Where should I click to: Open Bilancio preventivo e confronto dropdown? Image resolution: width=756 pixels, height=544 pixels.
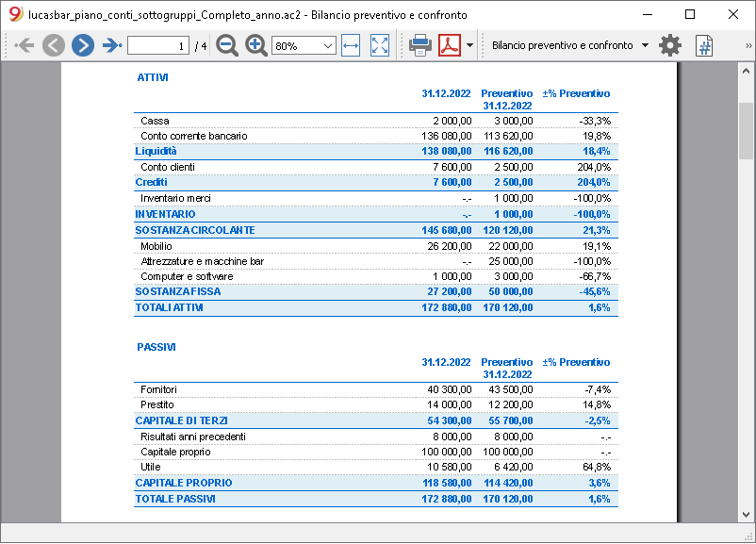pos(570,45)
